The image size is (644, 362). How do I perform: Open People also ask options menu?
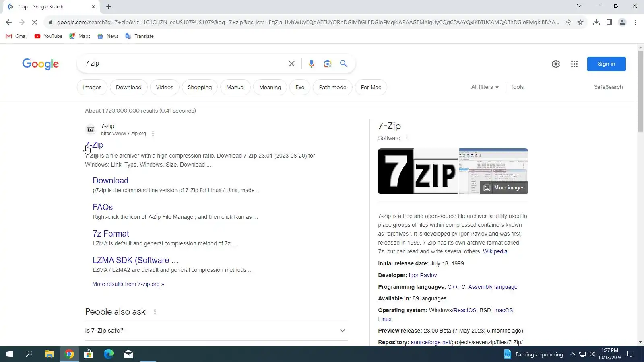click(155, 312)
